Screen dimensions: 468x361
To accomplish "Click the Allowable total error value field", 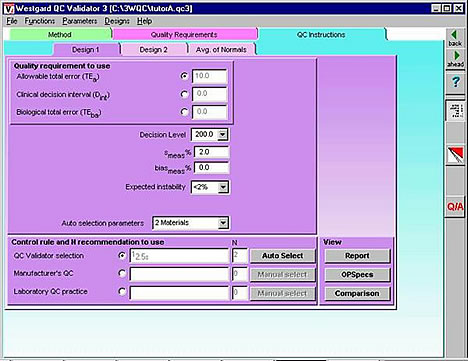I will click(210, 76).
